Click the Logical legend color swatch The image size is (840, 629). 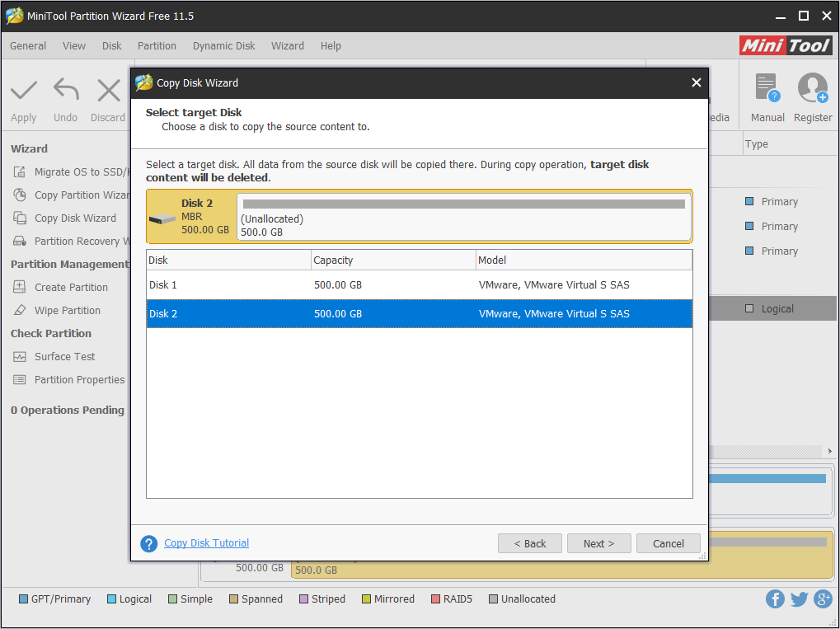tap(111, 599)
